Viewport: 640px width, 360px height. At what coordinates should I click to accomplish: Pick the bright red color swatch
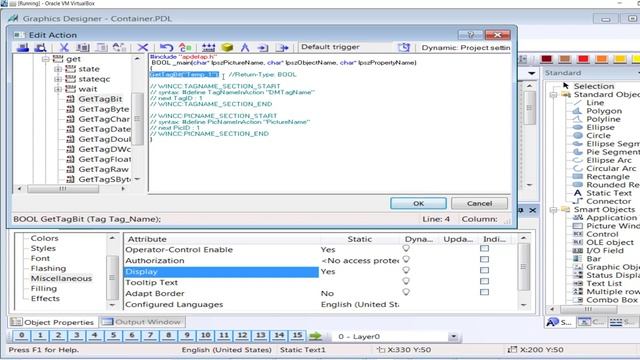(583, 59)
